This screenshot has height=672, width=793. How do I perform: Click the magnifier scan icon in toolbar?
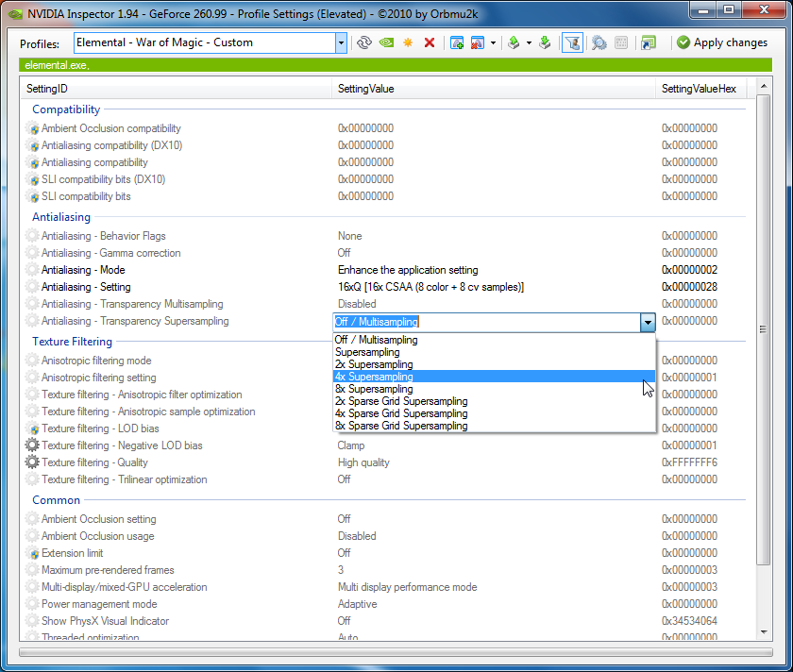pos(599,42)
